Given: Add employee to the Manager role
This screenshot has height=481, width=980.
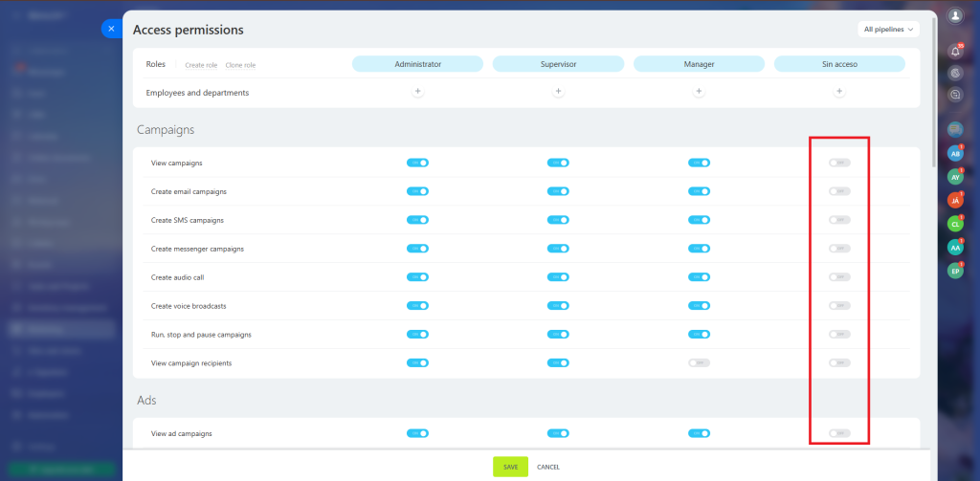Looking at the screenshot, I should [699, 92].
